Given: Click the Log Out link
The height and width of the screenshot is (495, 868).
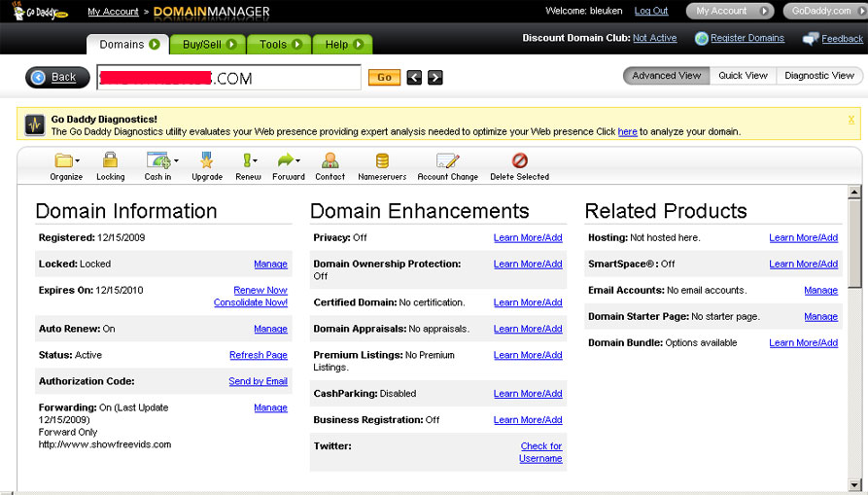Looking at the screenshot, I should (651, 11).
